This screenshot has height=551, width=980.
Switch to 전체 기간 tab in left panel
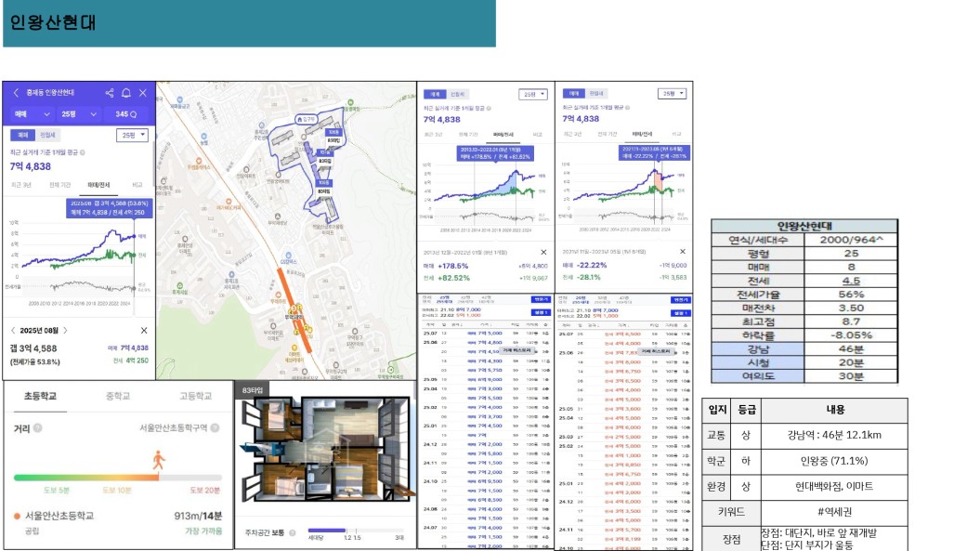coord(60,185)
